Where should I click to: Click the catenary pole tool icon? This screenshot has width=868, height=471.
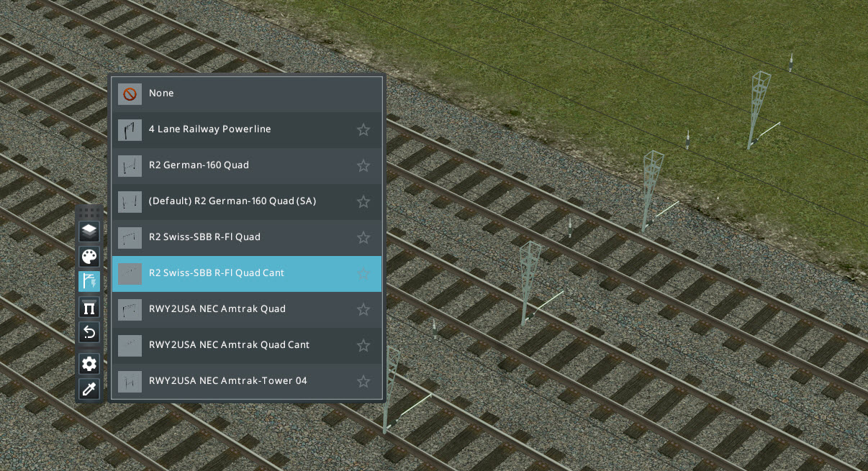coord(89,282)
